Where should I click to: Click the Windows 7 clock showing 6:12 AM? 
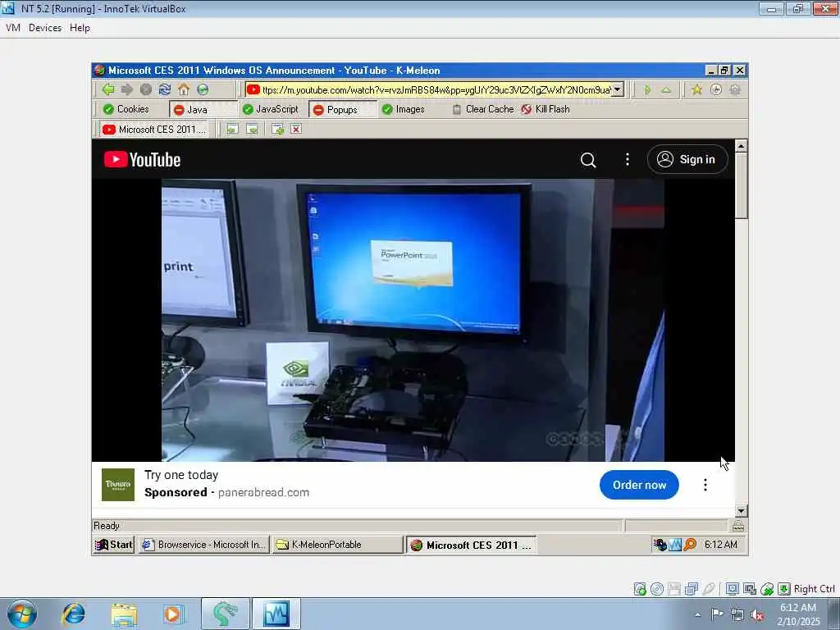click(798, 614)
